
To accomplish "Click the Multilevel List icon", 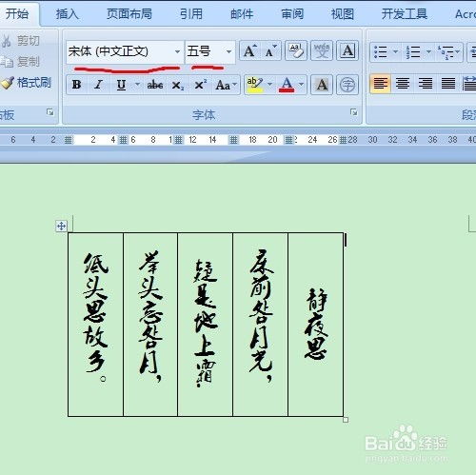I will (x=446, y=51).
